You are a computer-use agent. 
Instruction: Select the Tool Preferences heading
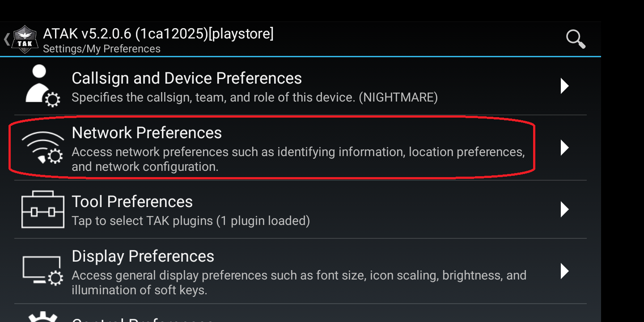pos(132,202)
